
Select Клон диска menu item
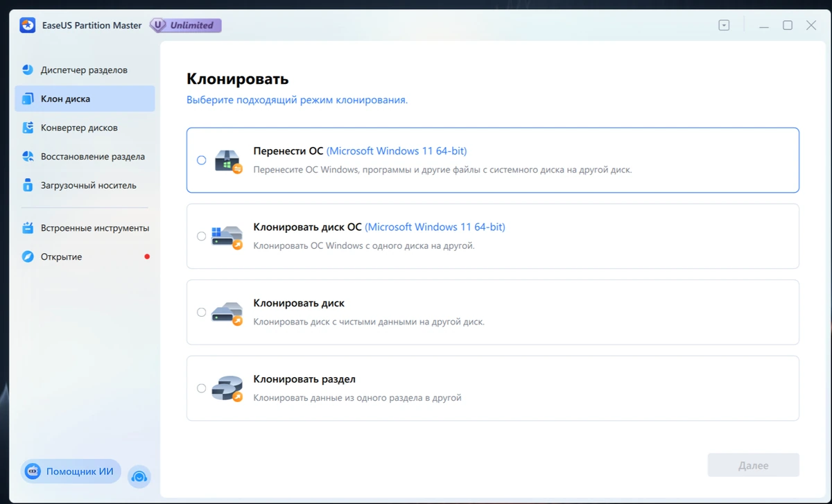85,99
